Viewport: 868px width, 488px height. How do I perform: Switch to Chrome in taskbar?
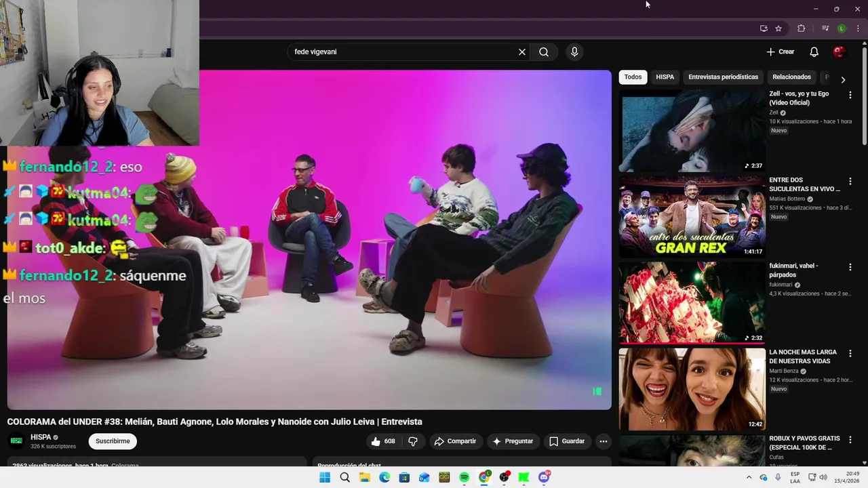484,477
